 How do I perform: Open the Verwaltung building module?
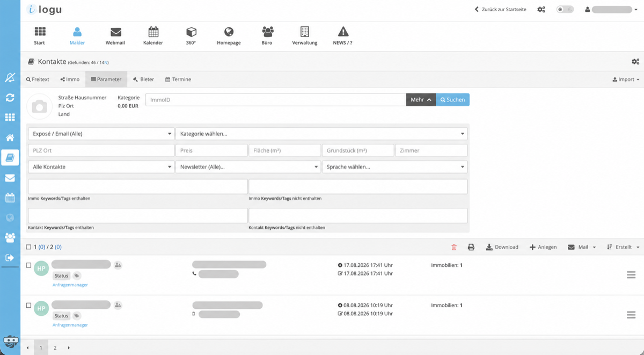[x=305, y=36]
